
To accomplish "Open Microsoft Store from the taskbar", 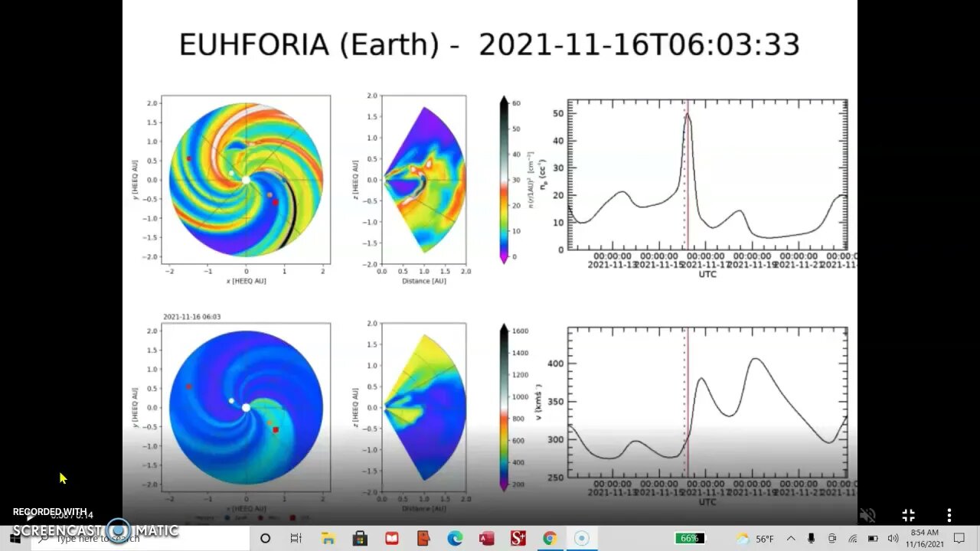I will [x=360, y=539].
